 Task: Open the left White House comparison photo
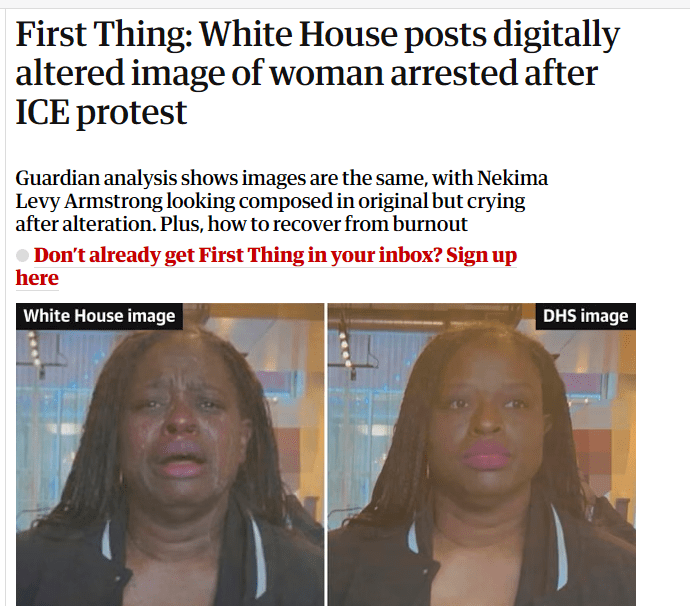[170, 454]
